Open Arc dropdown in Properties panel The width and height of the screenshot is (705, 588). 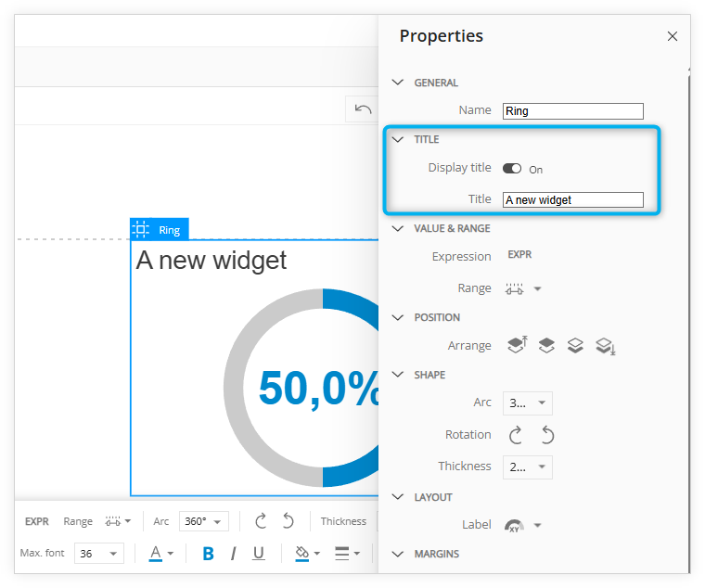528,403
